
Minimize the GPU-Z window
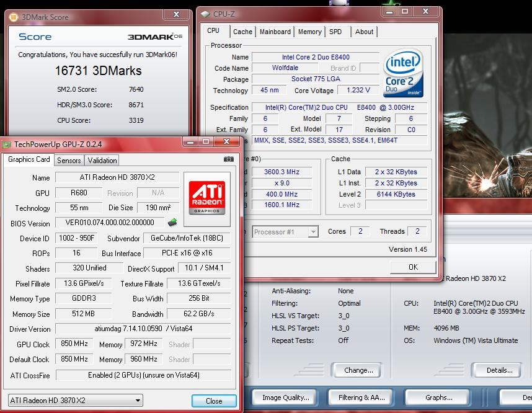point(190,141)
